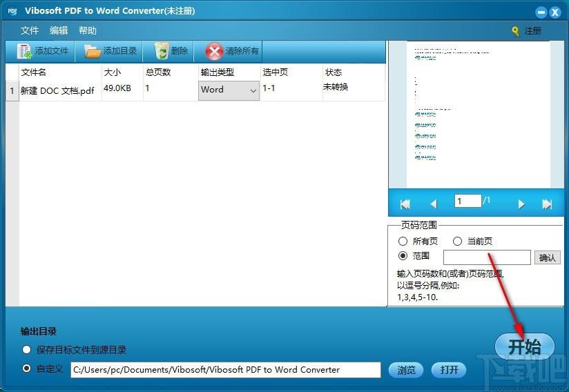Choose the 自定义 custom output option
569x392 pixels.
click(26, 369)
